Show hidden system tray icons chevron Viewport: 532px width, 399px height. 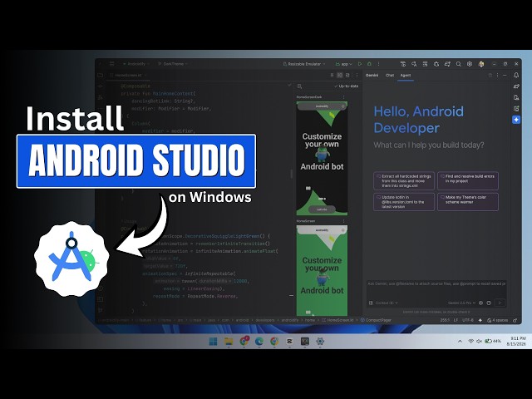click(x=460, y=341)
